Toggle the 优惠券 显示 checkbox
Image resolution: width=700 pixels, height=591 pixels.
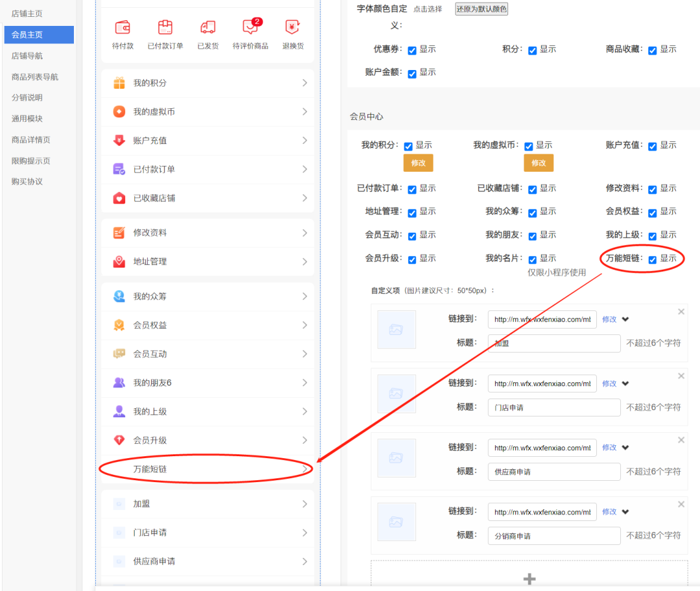click(412, 51)
